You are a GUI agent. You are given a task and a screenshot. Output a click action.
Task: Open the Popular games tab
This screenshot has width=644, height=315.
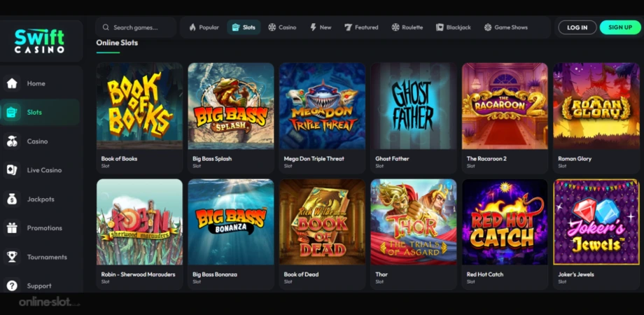204,27
